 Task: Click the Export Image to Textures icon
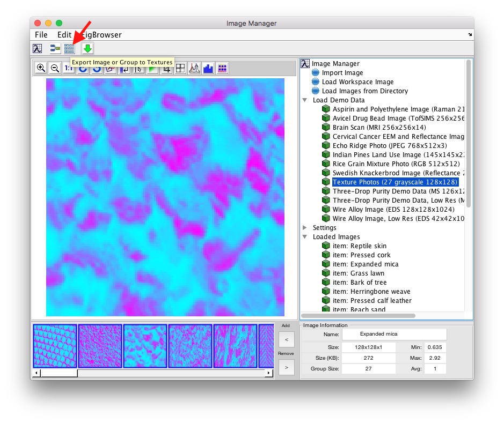click(69, 49)
